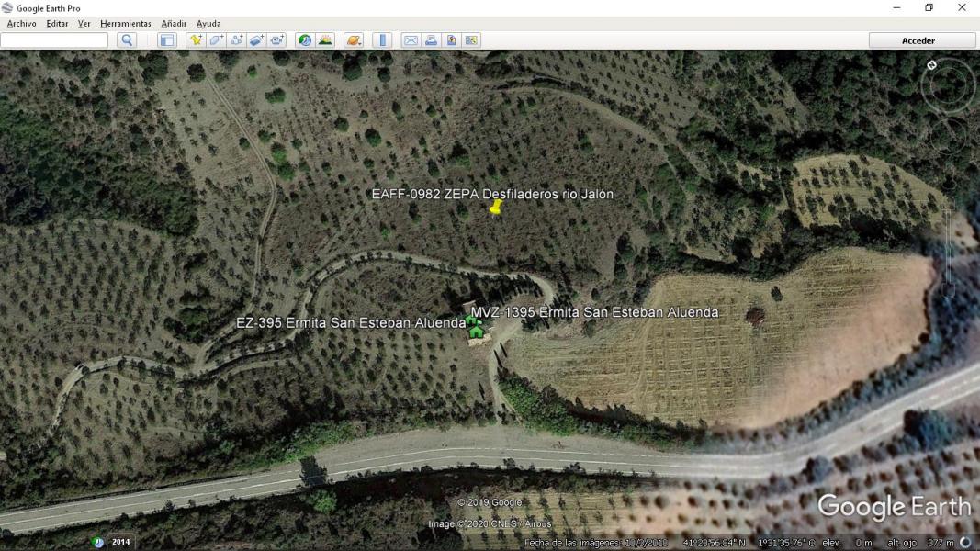The image size is (980, 551).
Task: Click the Acceder sign-in button
Action: [x=921, y=40]
